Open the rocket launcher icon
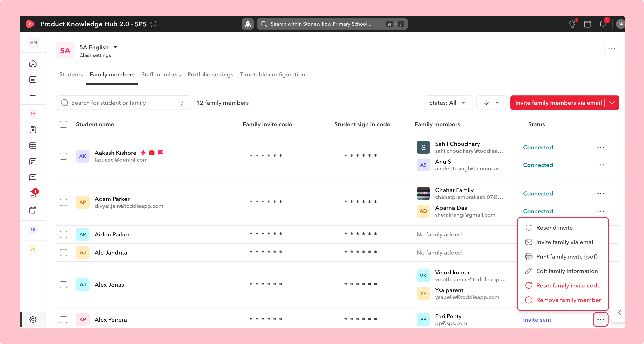 point(248,24)
